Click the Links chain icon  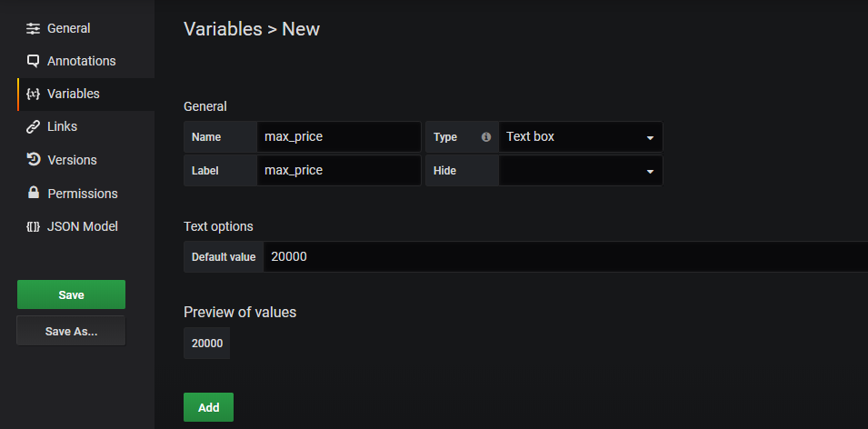click(x=34, y=126)
